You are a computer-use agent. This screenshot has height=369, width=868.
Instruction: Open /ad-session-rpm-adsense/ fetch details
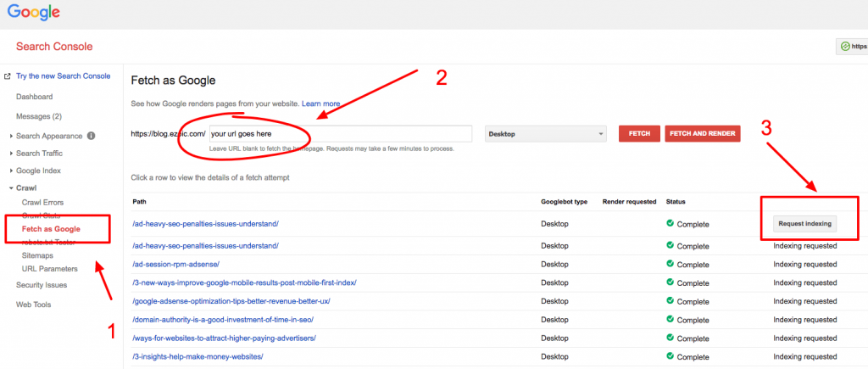click(x=176, y=265)
